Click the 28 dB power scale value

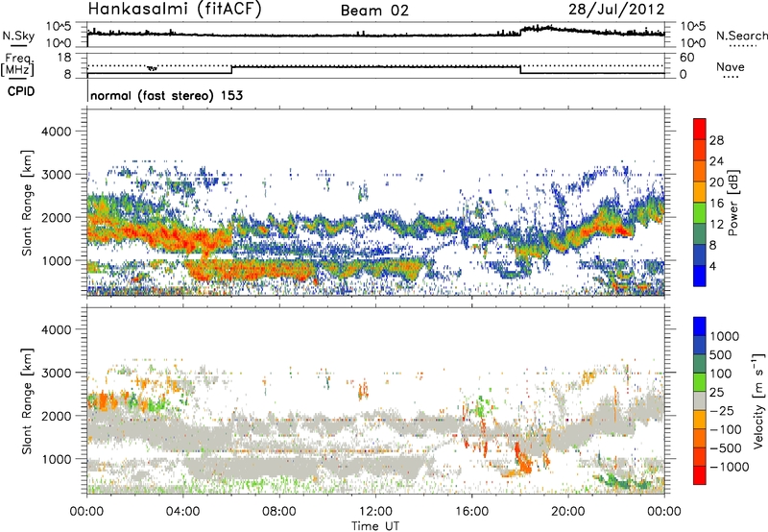click(716, 140)
